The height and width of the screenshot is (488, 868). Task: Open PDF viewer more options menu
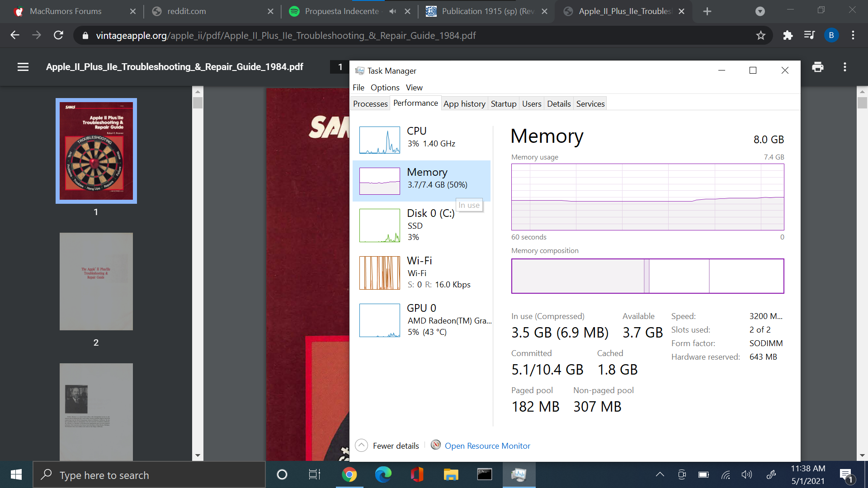tap(844, 67)
